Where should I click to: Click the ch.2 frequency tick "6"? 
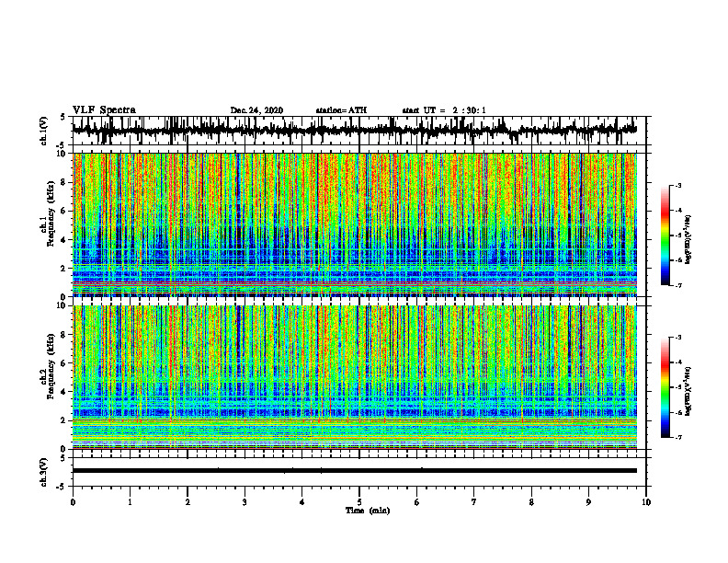click(64, 363)
